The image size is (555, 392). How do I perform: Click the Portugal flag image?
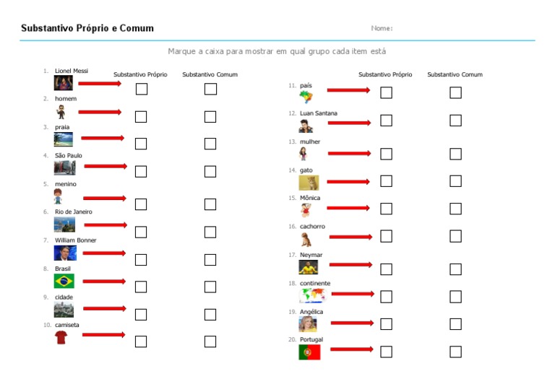[309, 352]
